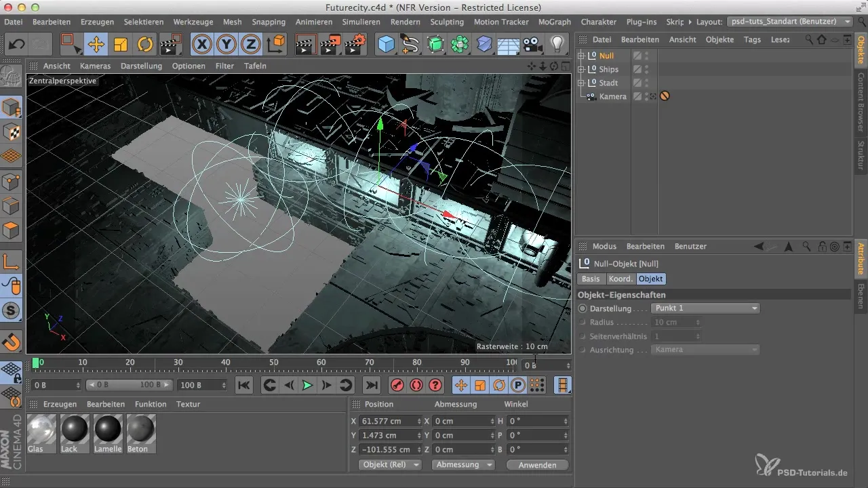
Task: Toggle Z axis lock
Action: pos(251,45)
